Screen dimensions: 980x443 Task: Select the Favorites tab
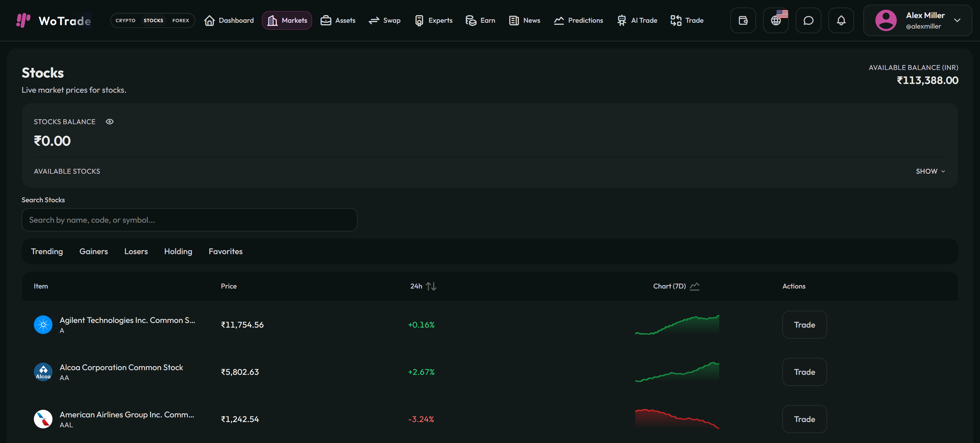point(225,252)
